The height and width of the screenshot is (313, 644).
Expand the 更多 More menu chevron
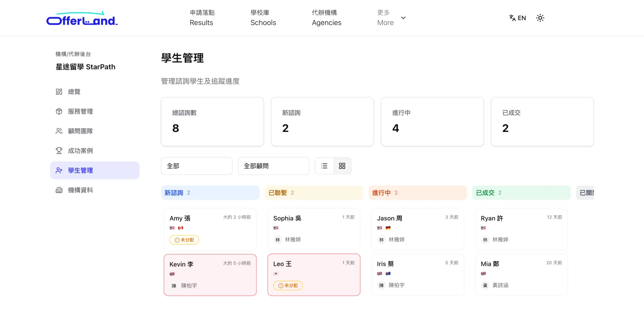[403, 18]
